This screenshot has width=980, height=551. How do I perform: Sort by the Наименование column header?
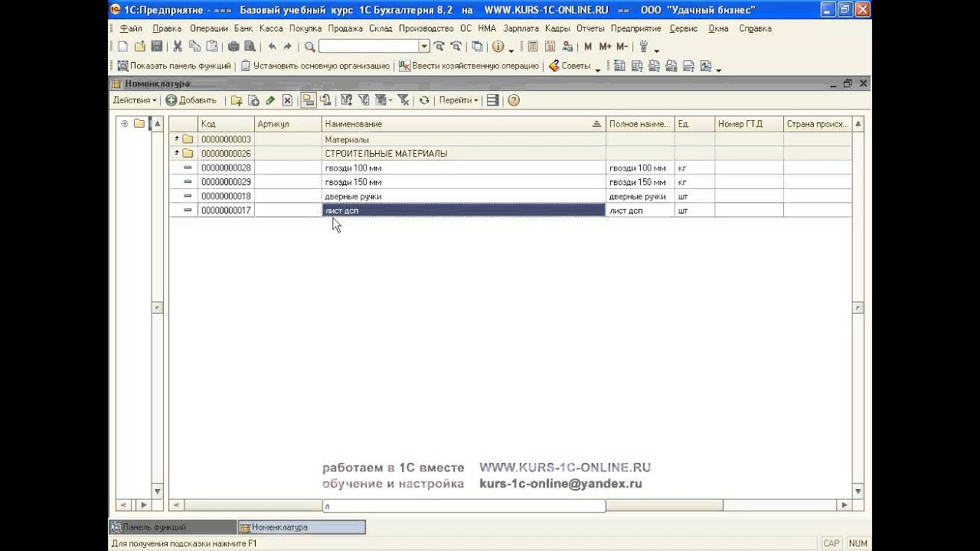(463, 124)
